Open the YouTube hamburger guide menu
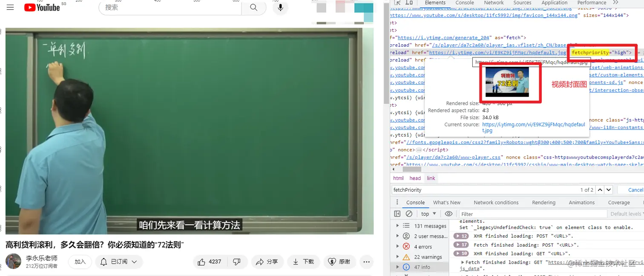644x276 pixels. pyautogui.click(x=10, y=8)
